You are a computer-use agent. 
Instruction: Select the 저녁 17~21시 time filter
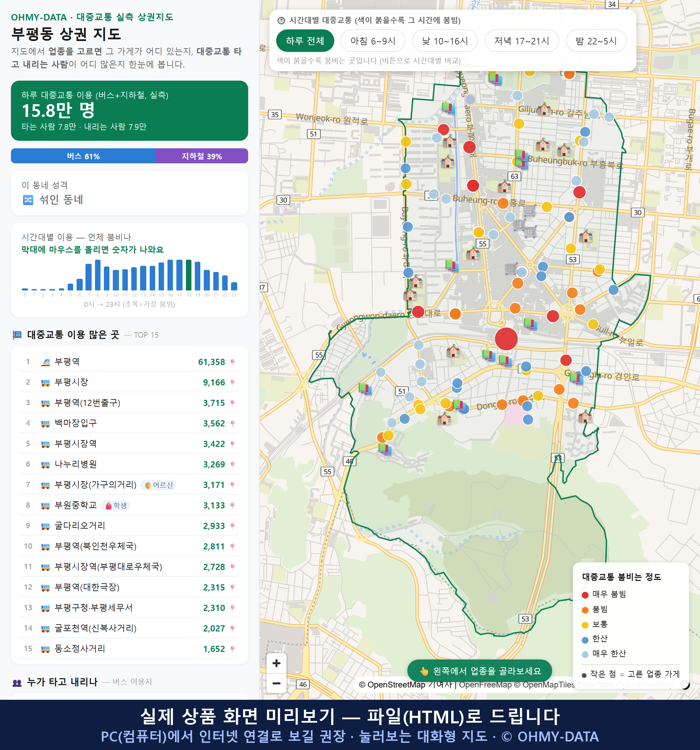pos(522,41)
